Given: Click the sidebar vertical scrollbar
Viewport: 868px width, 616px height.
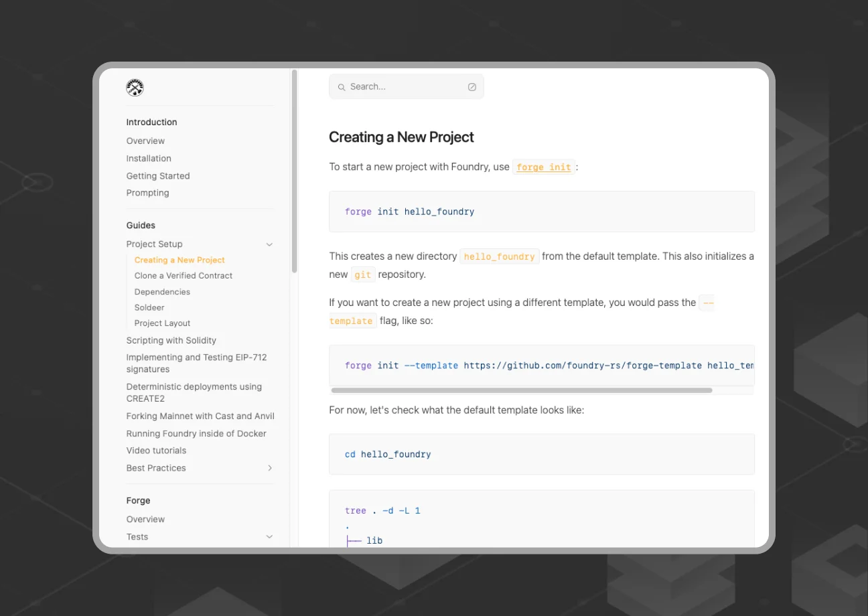Looking at the screenshot, I should (295, 171).
